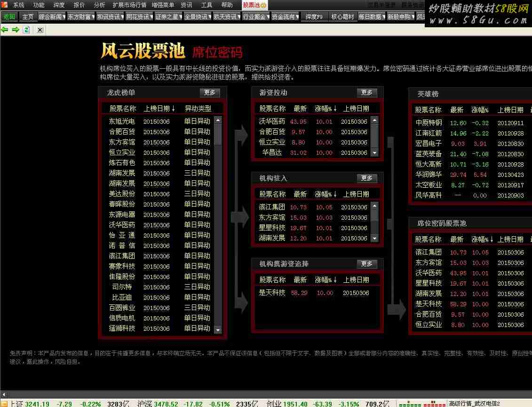Sort 席位密码股票池 by 涨幅% column header
The width and height of the screenshot is (532, 407).
[482, 239]
